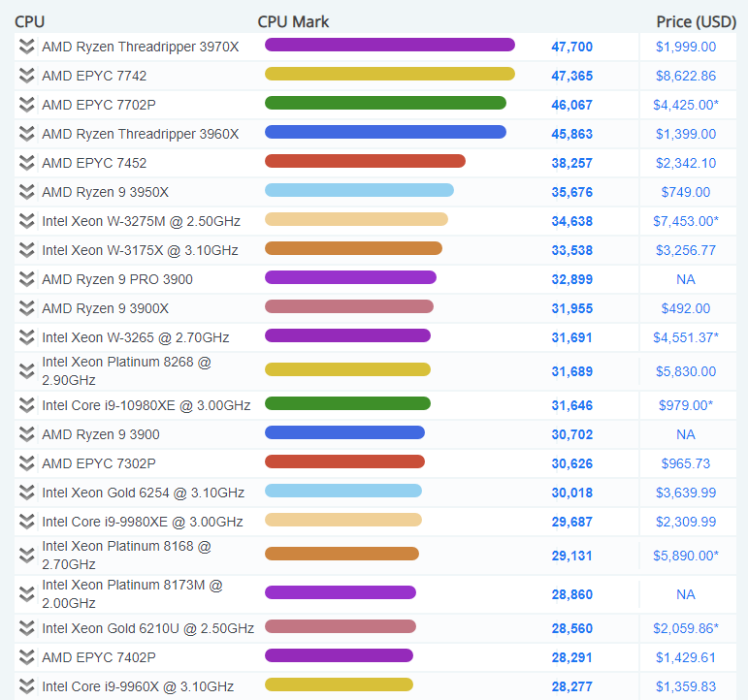748x700 pixels.
Task: Open AMD Ryzen 9 3950X details link
Action: [x=105, y=192]
